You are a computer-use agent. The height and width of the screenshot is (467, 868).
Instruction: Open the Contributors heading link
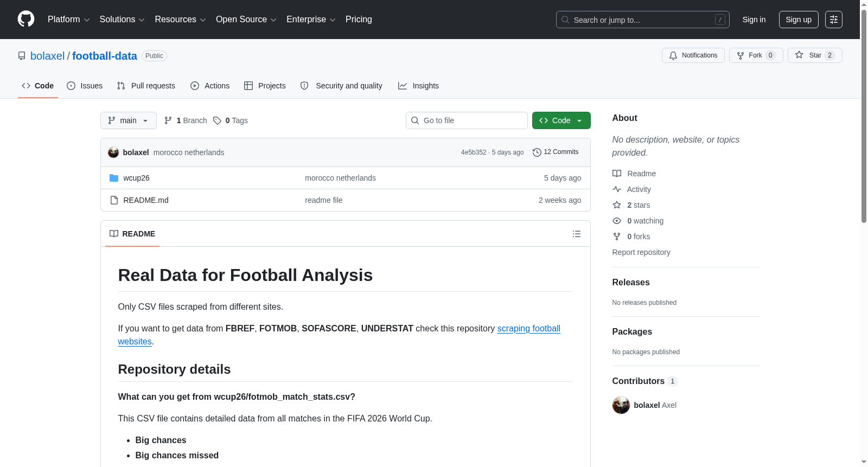(645, 381)
